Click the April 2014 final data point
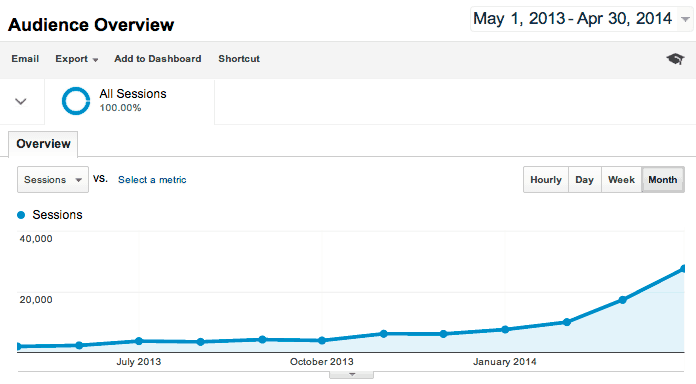 click(683, 269)
